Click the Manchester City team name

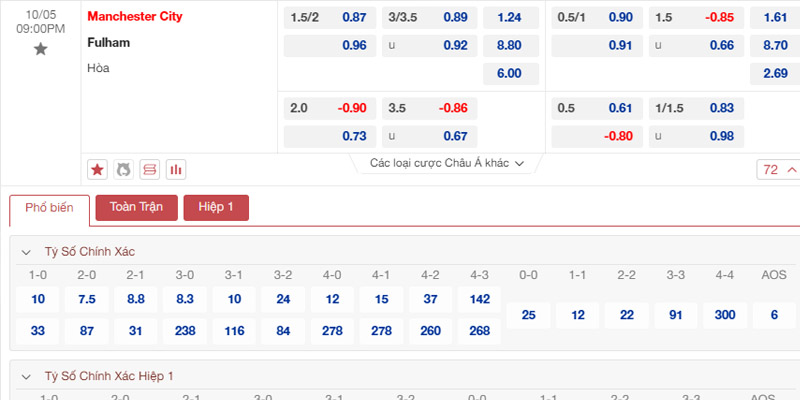135,16
